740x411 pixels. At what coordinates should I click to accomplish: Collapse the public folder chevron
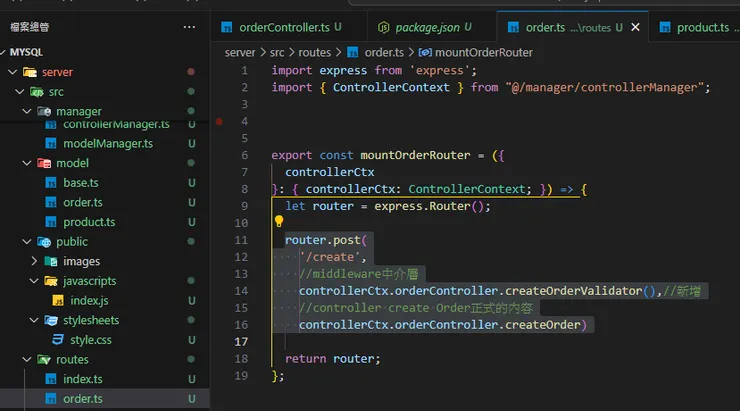[27, 241]
